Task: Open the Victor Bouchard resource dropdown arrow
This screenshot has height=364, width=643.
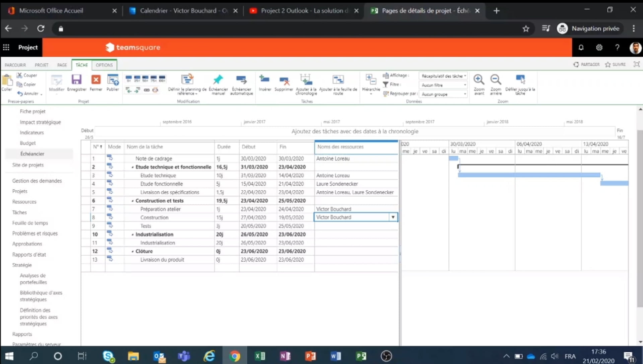Action: coord(393,217)
